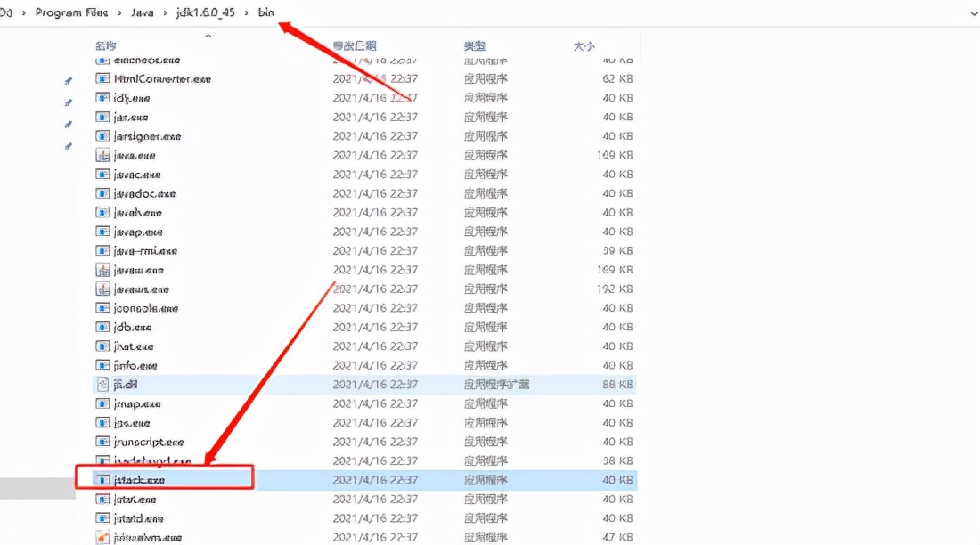980x545 pixels.
Task: Select the javaws.exe Java cup icon
Action: [x=102, y=289]
